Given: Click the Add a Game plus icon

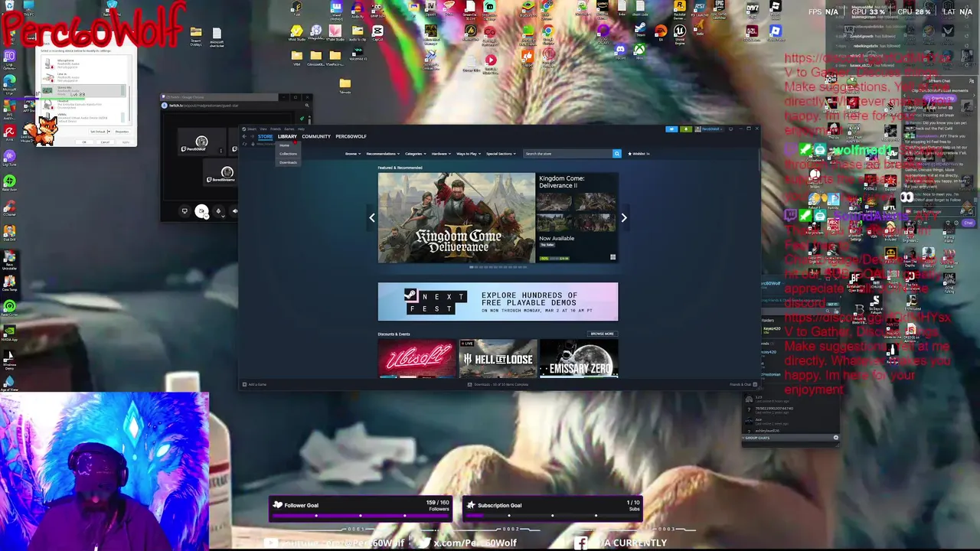Looking at the screenshot, I should coord(244,384).
